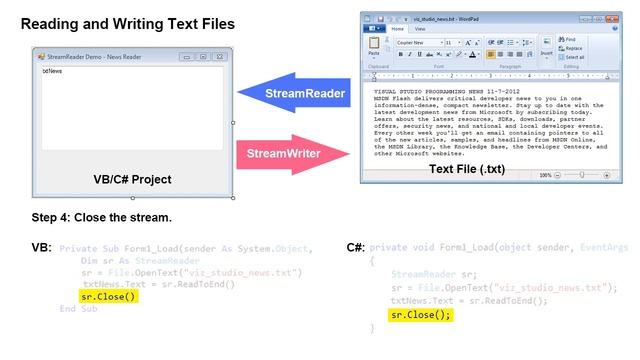Toggle Bold formatting in WordPad

400,54
